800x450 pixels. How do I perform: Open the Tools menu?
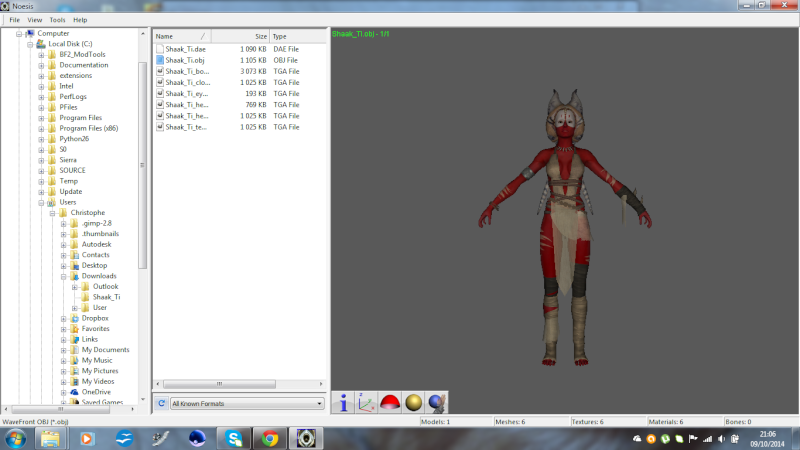point(57,20)
